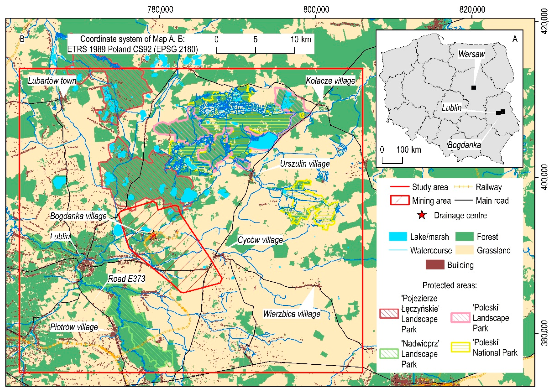Viewport: 553px width, 392px height.
Task: Click the Urszulin village label
Action: click(x=305, y=164)
